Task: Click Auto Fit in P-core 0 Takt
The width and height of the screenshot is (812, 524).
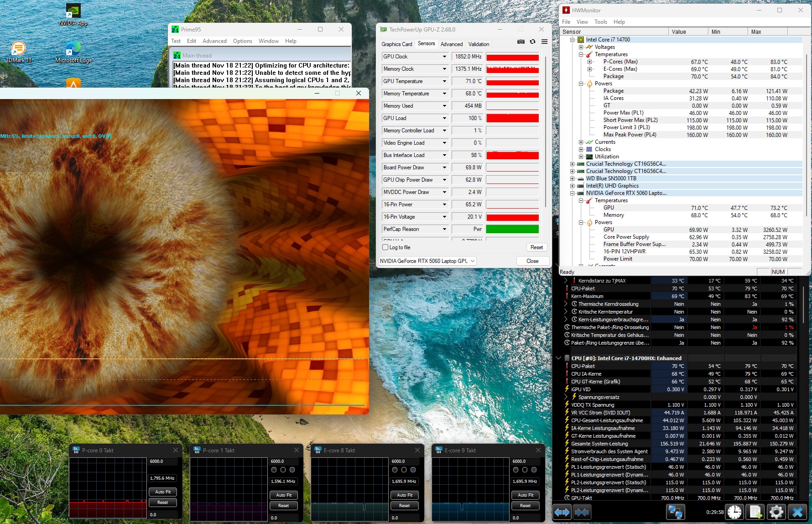Action: (x=163, y=492)
